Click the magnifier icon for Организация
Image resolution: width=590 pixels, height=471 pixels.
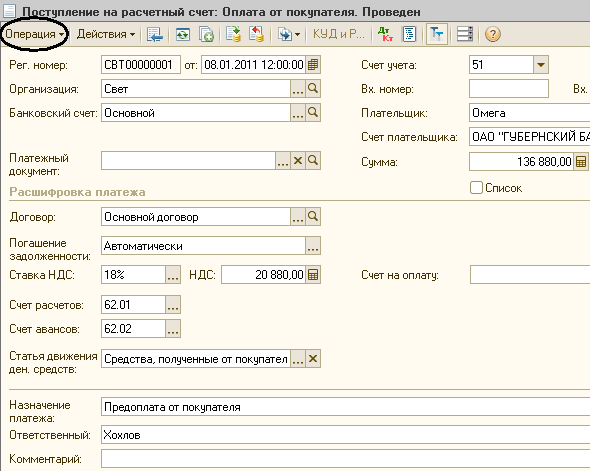click(x=313, y=89)
